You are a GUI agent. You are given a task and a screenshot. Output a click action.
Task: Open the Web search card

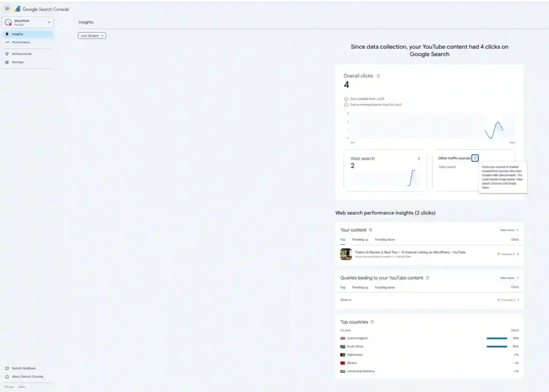[385, 170]
